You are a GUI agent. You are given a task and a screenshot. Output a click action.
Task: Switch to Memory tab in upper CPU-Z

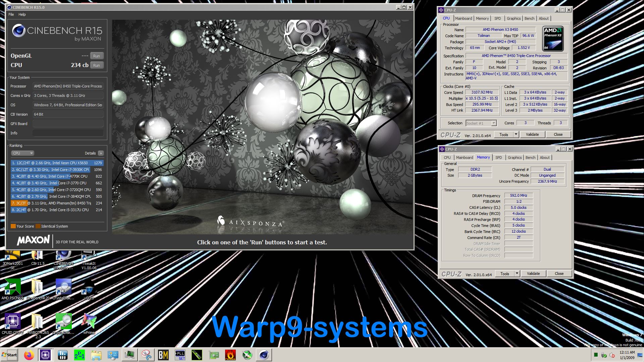click(x=482, y=18)
